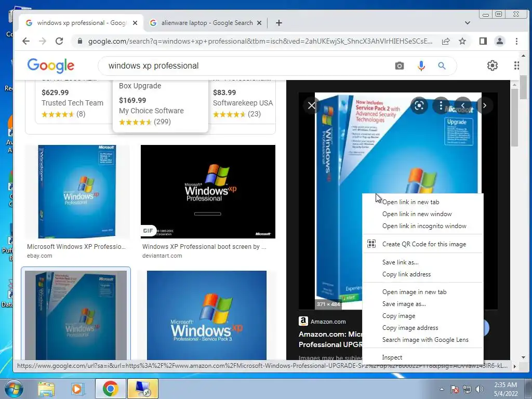Show the next image in preview
Viewport: 532px width, 399px height.
(485, 105)
